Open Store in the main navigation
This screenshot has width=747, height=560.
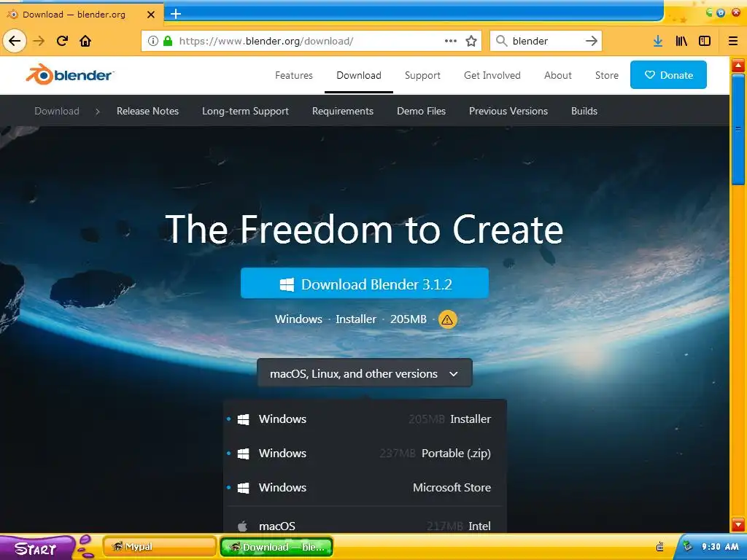coord(607,75)
